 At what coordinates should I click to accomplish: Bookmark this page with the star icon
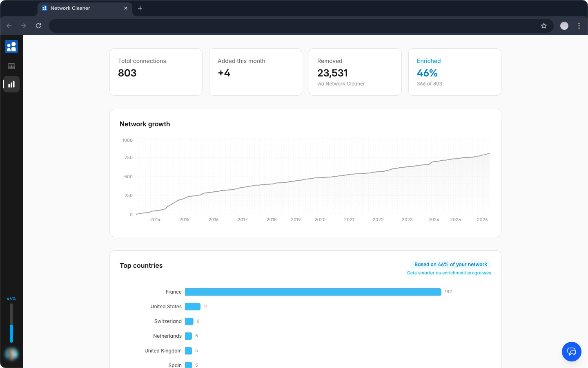point(544,26)
